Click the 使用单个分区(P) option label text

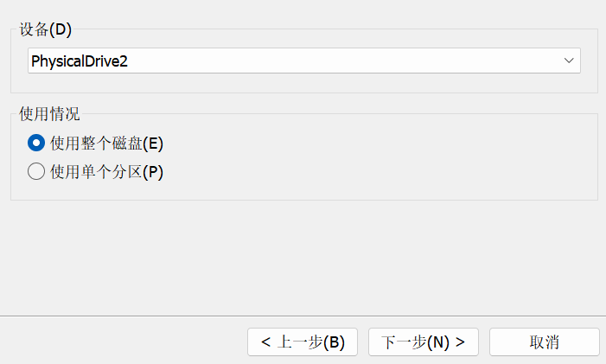coord(106,171)
